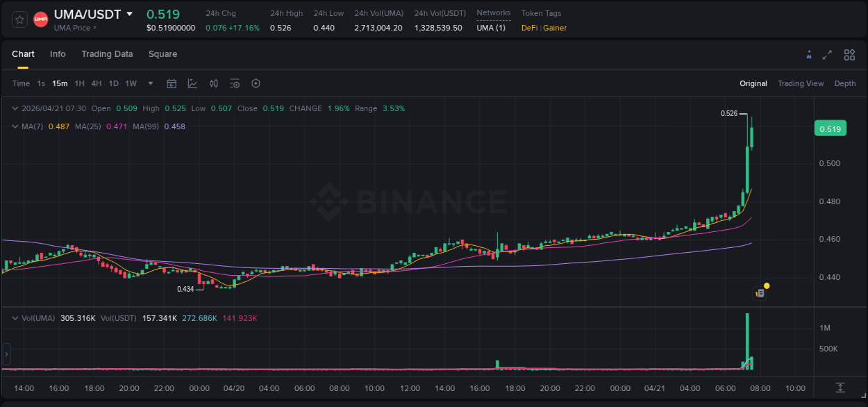The width and height of the screenshot is (868, 407).
Task: Open the Info tab
Action: [58, 54]
